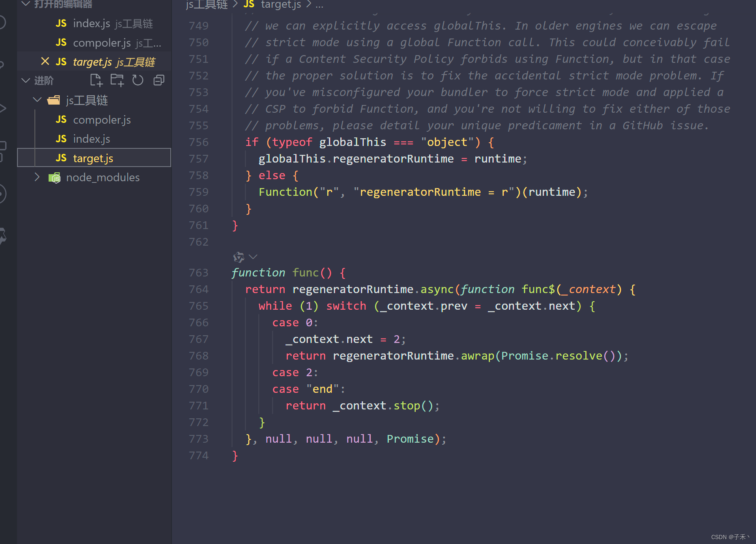Viewport: 756px width, 544px height.
Task: Click the node_modules folder icon
Action: tap(54, 178)
